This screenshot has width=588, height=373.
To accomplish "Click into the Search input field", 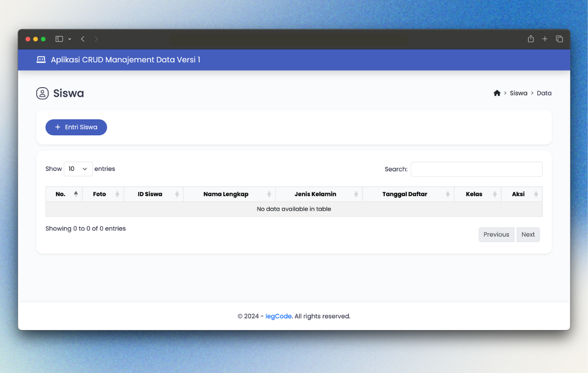I will (x=476, y=169).
